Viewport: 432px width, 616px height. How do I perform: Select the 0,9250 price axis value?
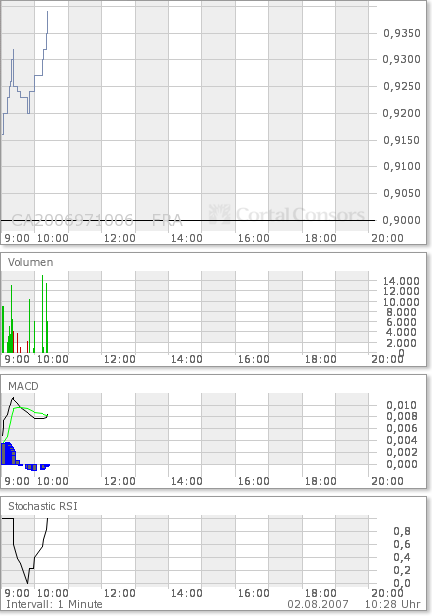click(401, 86)
